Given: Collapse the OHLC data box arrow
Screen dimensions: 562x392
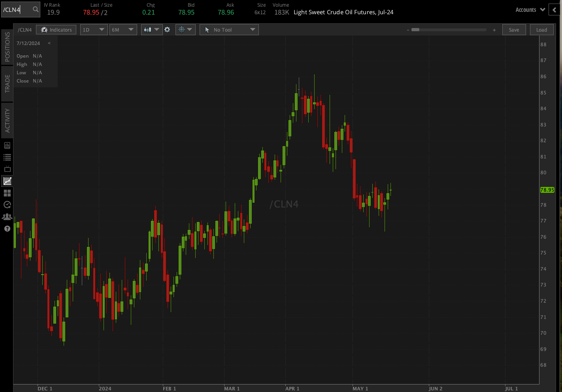Looking at the screenshot, I should (49, 43).
